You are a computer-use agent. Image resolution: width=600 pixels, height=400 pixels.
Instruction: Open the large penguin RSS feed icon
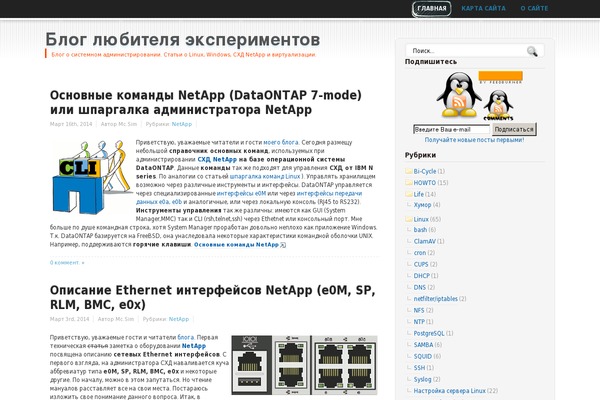[458, 95]
